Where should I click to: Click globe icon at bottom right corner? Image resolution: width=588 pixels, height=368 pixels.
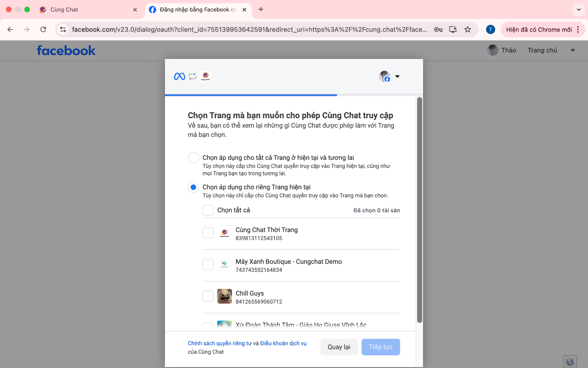[570, 362]
